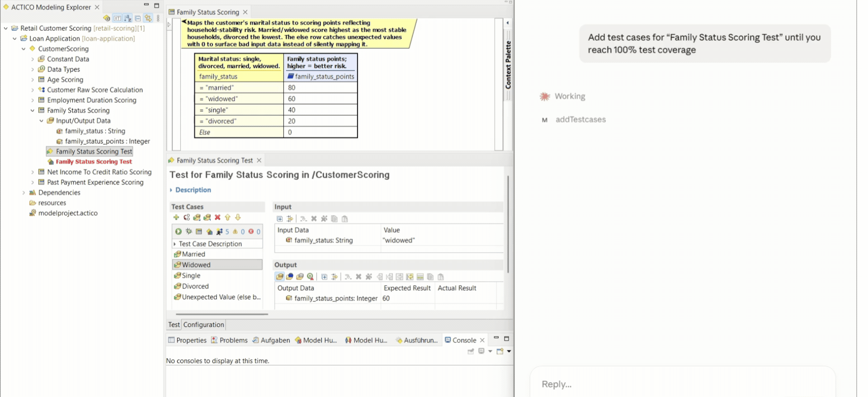Toggle the first Output data view button
The height and width of the screenshot is (397, 868).
(279, 277)
